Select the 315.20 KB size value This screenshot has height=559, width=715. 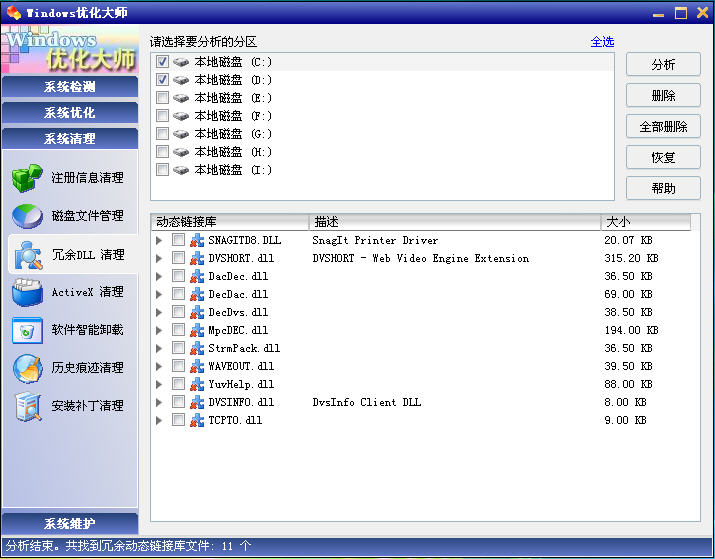(x=631, y=259)
